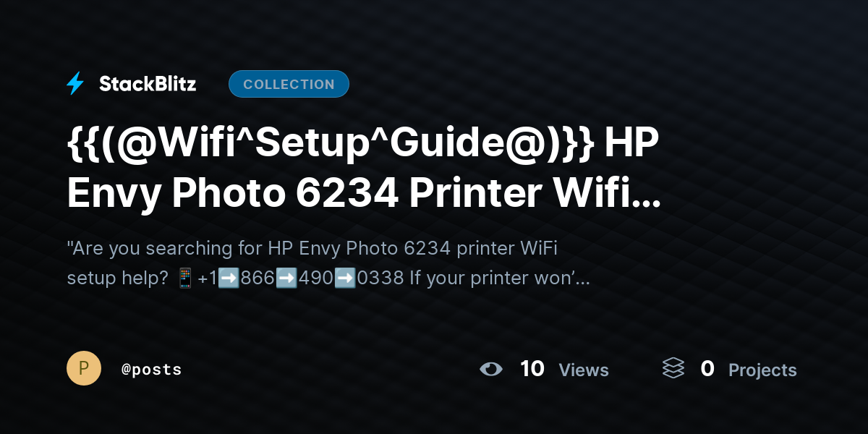This screenshot has width=868, height=434.
Task: Click the arrow emoji before 0338
Action: pyautogui.click(x=345, y=278)
